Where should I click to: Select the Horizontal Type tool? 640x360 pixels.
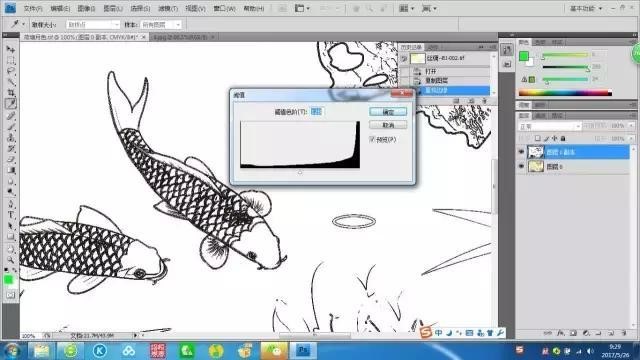11,215
